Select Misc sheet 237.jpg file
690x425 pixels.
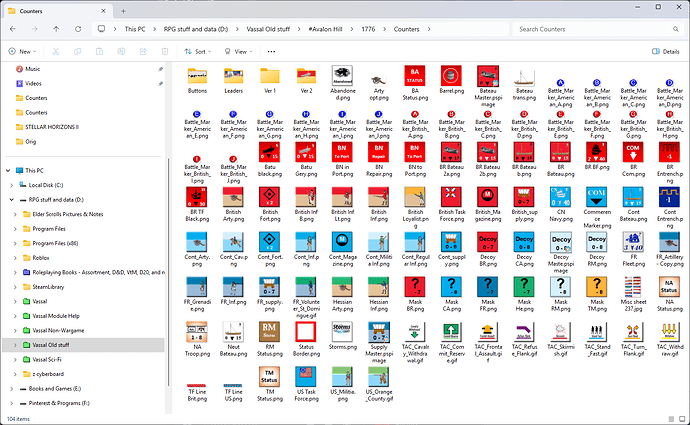(633, 294)
